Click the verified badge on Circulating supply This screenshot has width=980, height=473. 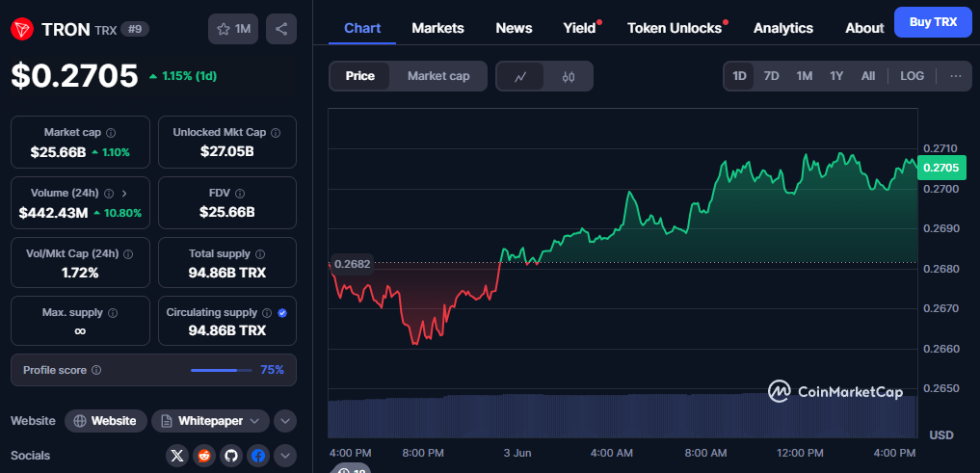282,312
